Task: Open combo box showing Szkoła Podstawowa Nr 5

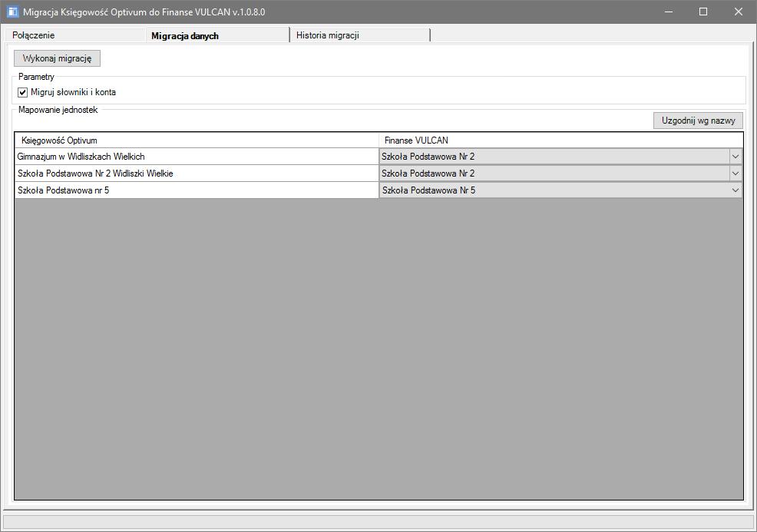Action: click(560, 190)
